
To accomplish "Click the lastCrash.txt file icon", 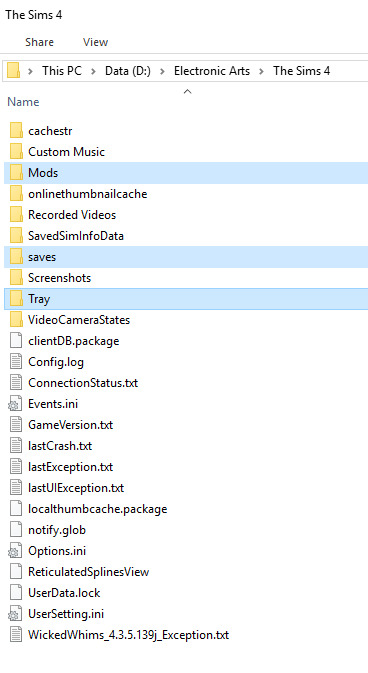I will click(x=16, y=446).
